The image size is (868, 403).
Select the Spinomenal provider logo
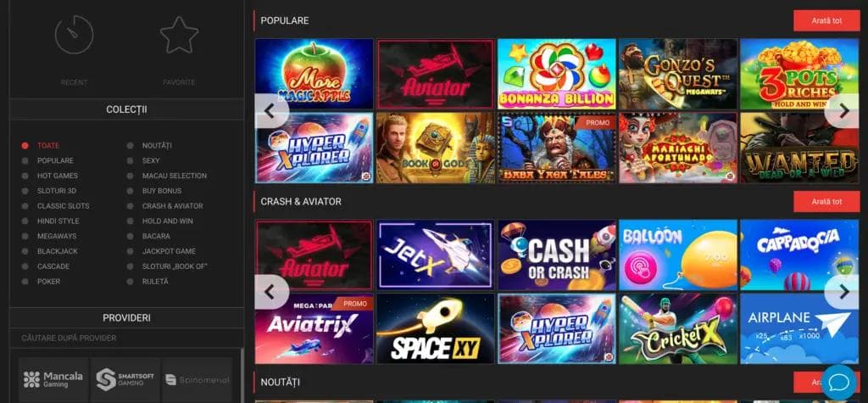click(x=197, y=380)
